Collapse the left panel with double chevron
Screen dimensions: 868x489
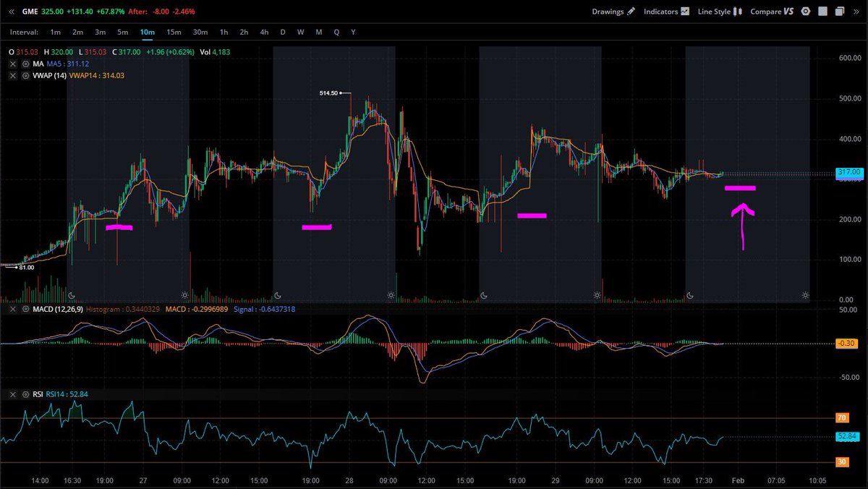(x=11, y=12)
